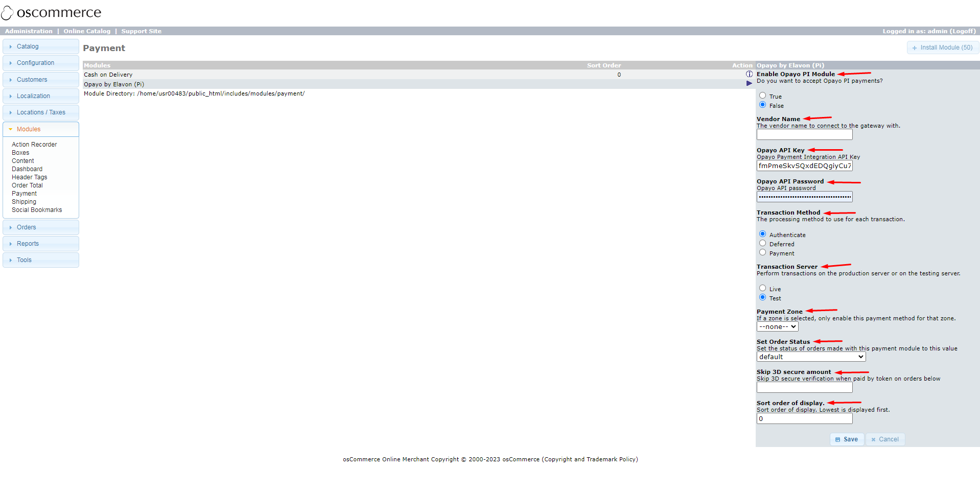Select the Cash on Delivery module row

(418, 75)
